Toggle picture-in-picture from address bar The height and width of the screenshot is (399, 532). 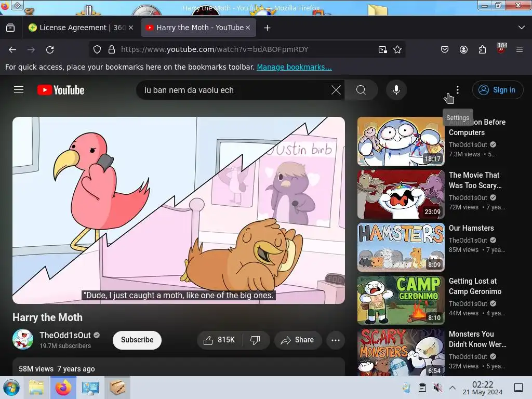(383, 49)
